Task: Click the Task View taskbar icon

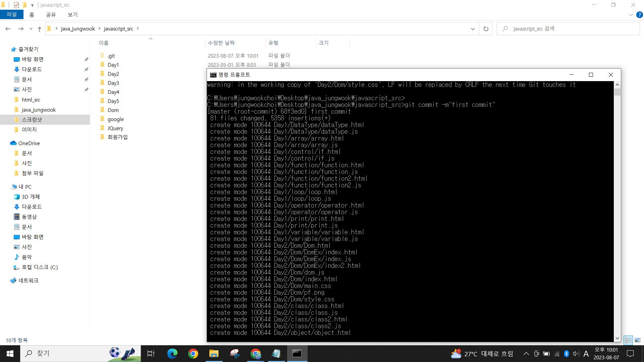Action: [x=151, y=354]
